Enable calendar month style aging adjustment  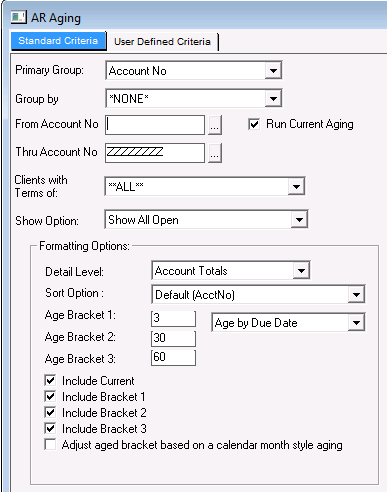tap(50, 445)
